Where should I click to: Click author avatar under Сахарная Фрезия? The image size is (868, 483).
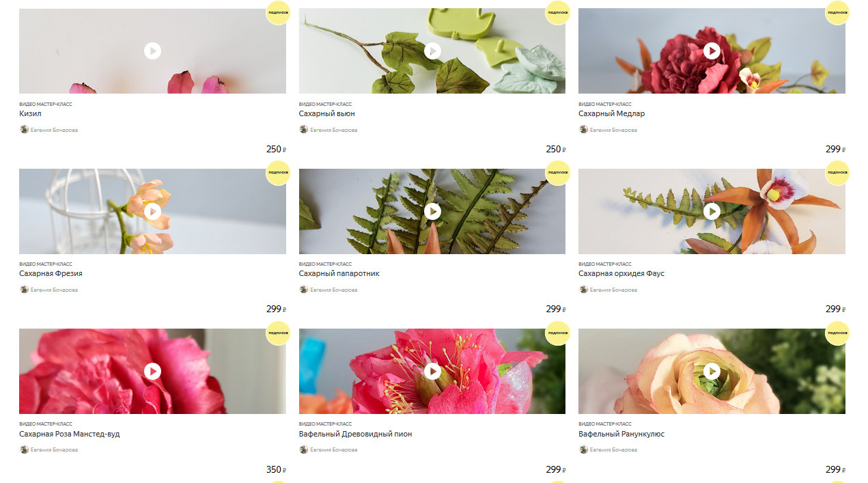pyautogui.click(x=24, y=290)
